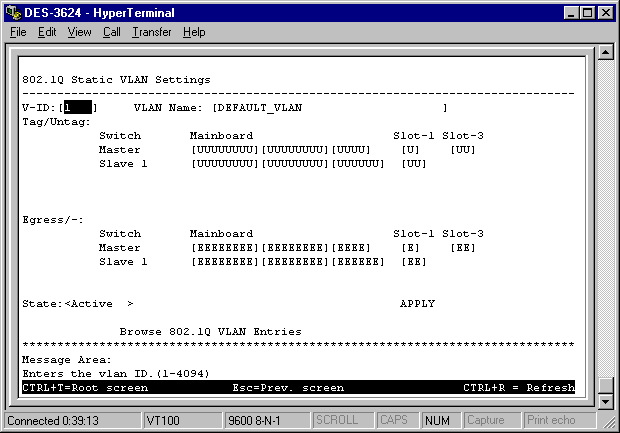Open the Help menu
The image size is (620, 433).
point(193,32)
